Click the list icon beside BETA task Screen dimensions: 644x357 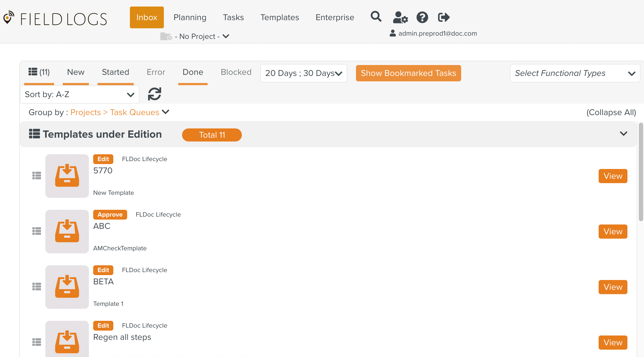coord(37,287)
